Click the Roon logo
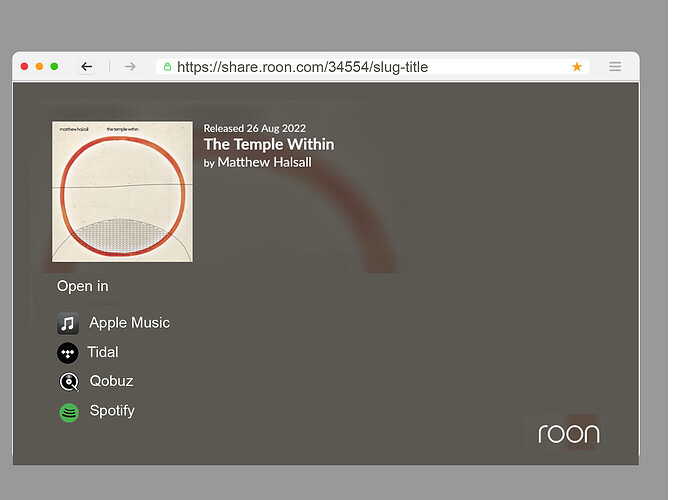Image resolution: width=683 pixels, height=500 pixels. pyautogui.click(x=569, y=434)
